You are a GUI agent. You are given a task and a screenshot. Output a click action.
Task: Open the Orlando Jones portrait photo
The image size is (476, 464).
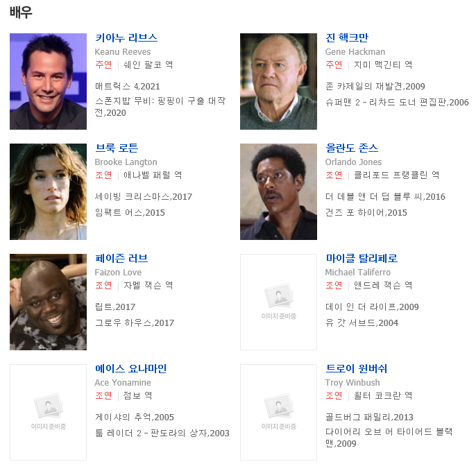pyautogui.click(x=278, y=191)
